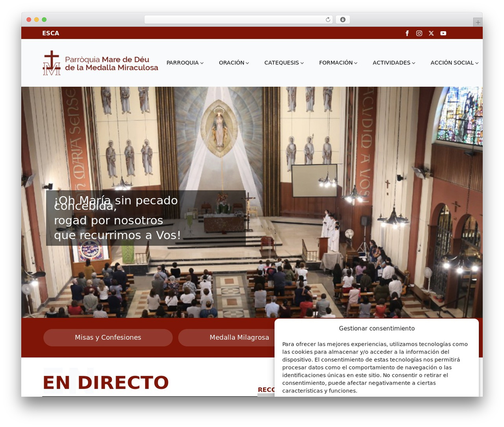The height and width of the screenshot is (427, 504).
Task: Click Parròquia Mare de Déu site title
Action: click(x=111, y=63)
